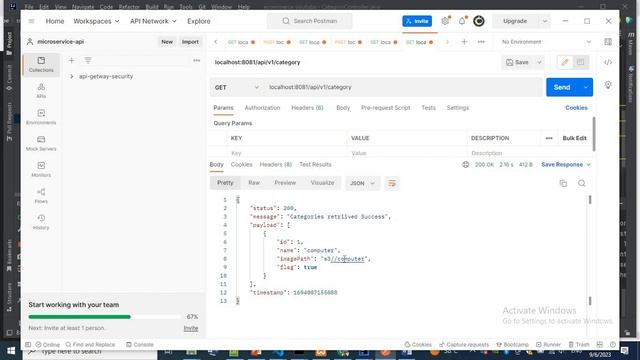Click Bulk Edit in query params
The image size is (640, 360).
574,138
